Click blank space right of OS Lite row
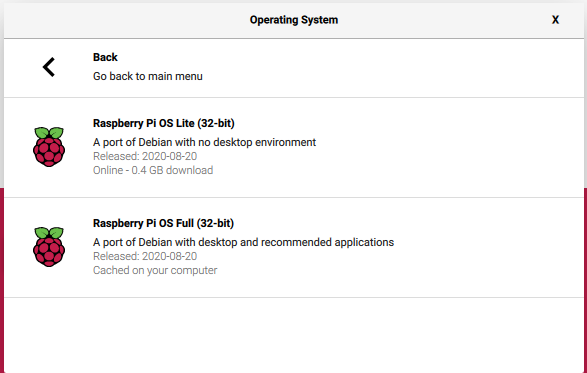The image size is (587, 373). [x=449, y=148]
